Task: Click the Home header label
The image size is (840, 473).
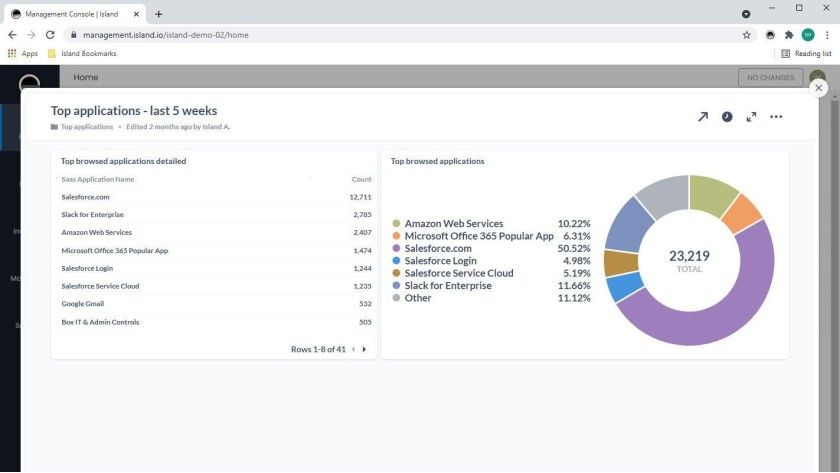Action: 86,77
